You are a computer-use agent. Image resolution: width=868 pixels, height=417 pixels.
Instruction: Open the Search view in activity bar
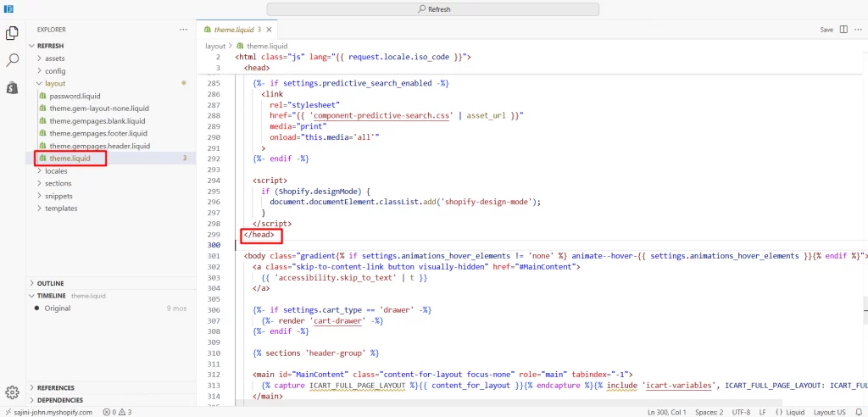(x=12, y=60)
